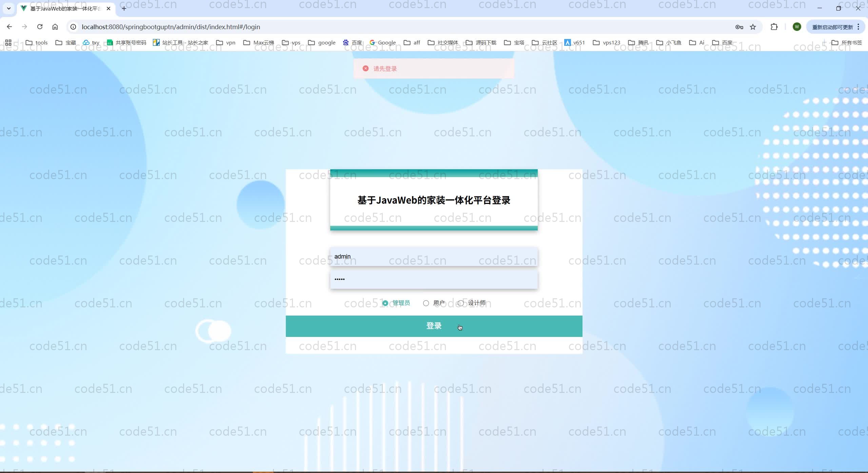Image resolution: width=868 pixels, height=473 pixels.
Task: Dismiss the 请先登录 error notification
Action: (x=365, y=68)
